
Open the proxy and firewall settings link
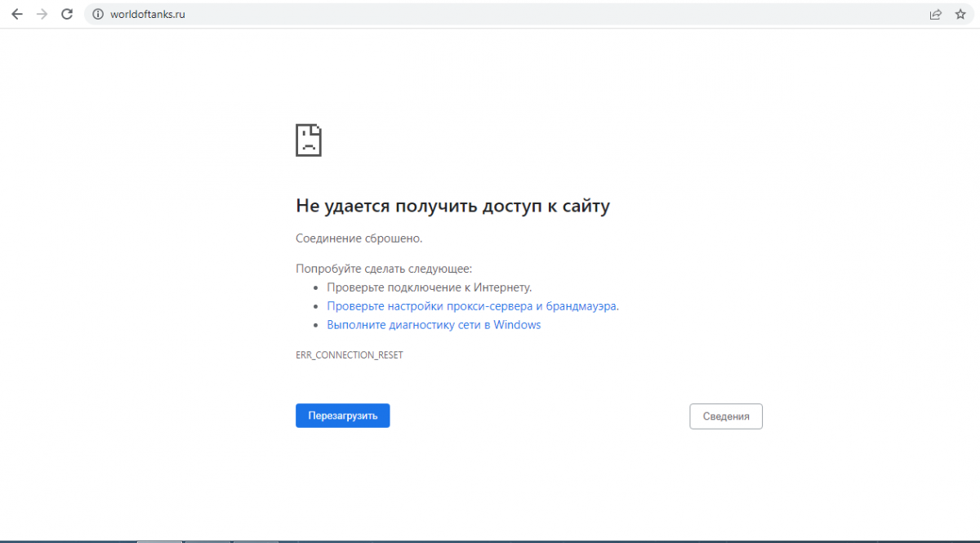pyautogui.click(x=472, y=306)
